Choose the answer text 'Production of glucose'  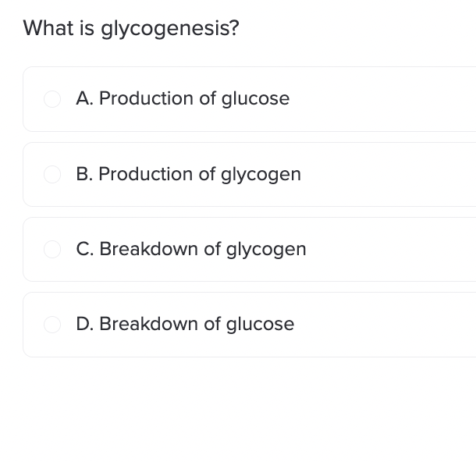[x=194, y=98]
